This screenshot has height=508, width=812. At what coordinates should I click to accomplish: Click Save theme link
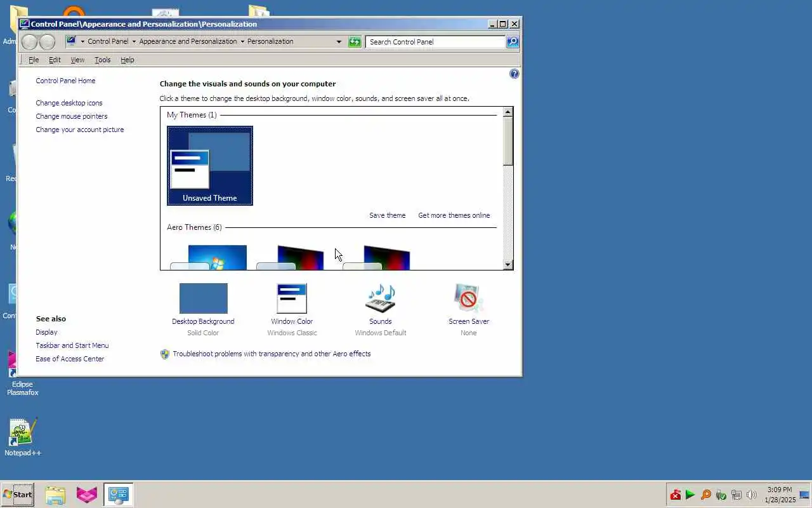click(x=387, y=215)
